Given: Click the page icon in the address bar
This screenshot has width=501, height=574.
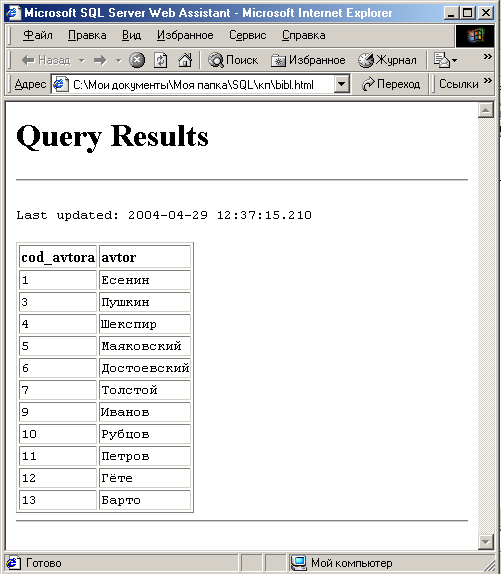Looking at the screenshot, I should (x=61, y=85).
